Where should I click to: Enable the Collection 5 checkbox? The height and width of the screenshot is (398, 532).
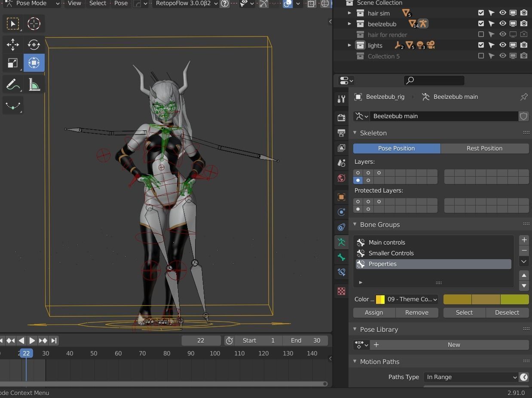click(481, 56)
